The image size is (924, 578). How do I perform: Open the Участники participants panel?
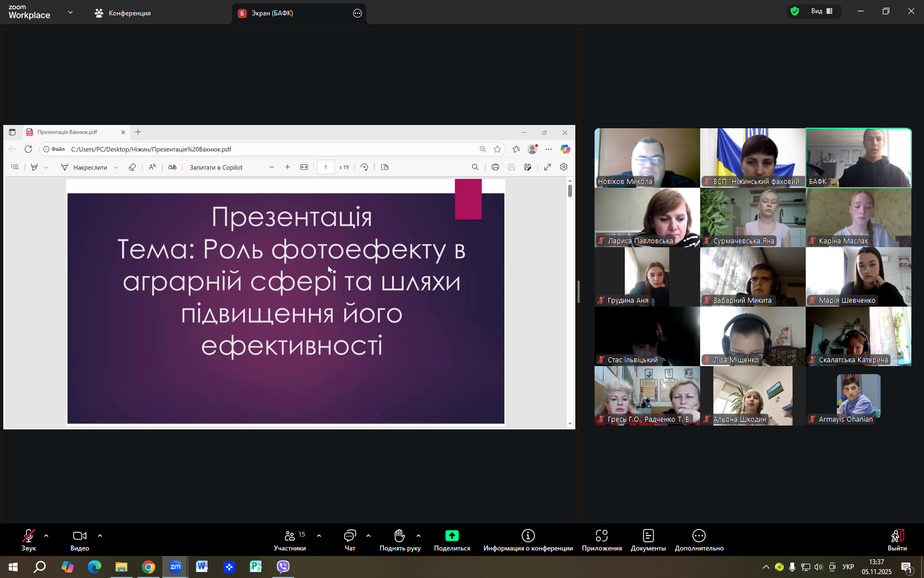pyautogui.click(x=290, y=539)
